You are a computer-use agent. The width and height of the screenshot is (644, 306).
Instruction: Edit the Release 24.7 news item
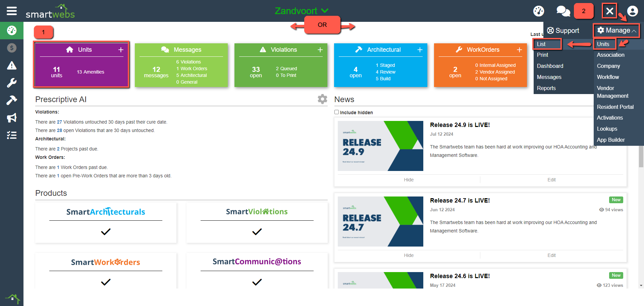(551, 256)
